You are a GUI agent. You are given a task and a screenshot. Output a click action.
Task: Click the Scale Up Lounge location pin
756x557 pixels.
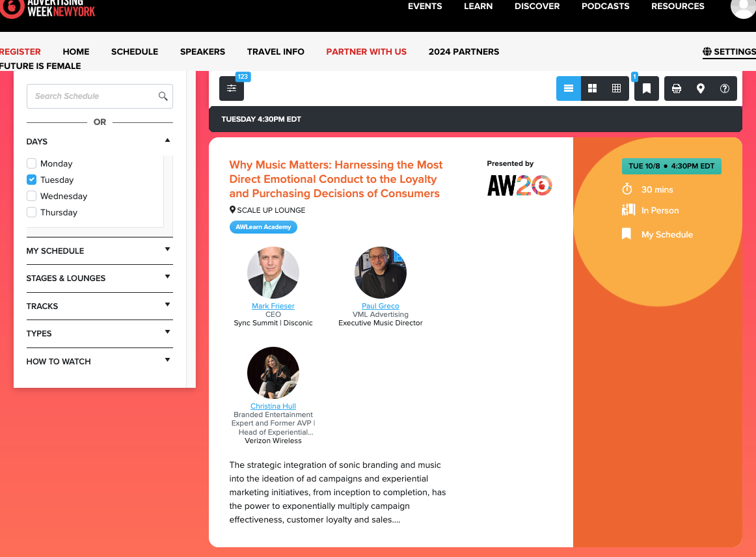[232, 210]
